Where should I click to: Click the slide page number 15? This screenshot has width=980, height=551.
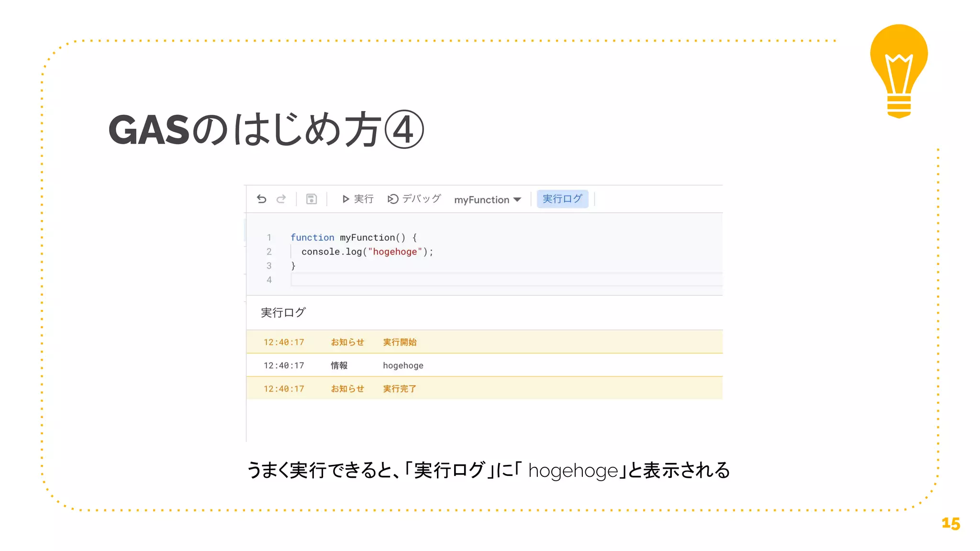[951, 524]
